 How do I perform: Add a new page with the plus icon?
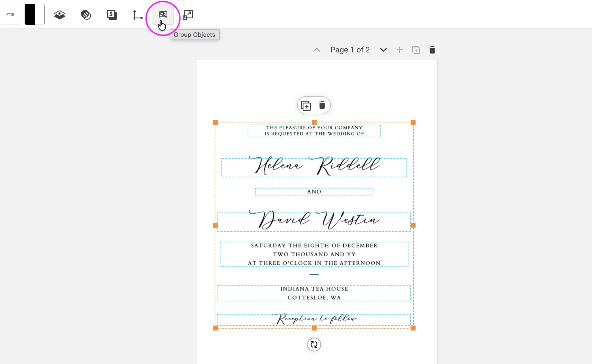pos(400,50)
